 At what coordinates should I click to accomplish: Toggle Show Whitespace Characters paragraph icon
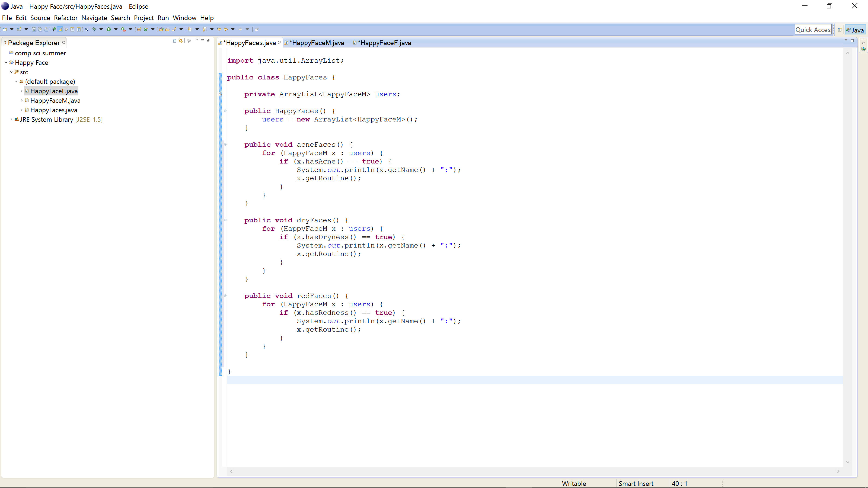tap(78, 29)
